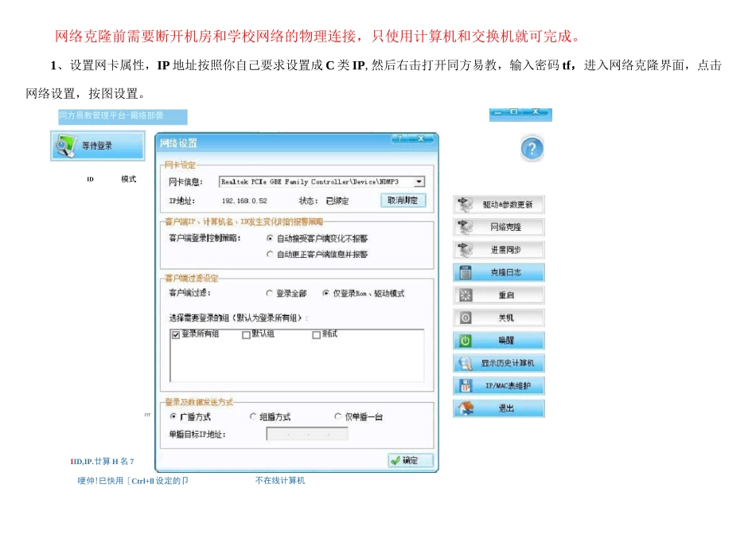Viewport: 756px width, 535px height.
Task: Click the 等待登录 search icon
Action: pyautogui.click(x=65, y=146)
